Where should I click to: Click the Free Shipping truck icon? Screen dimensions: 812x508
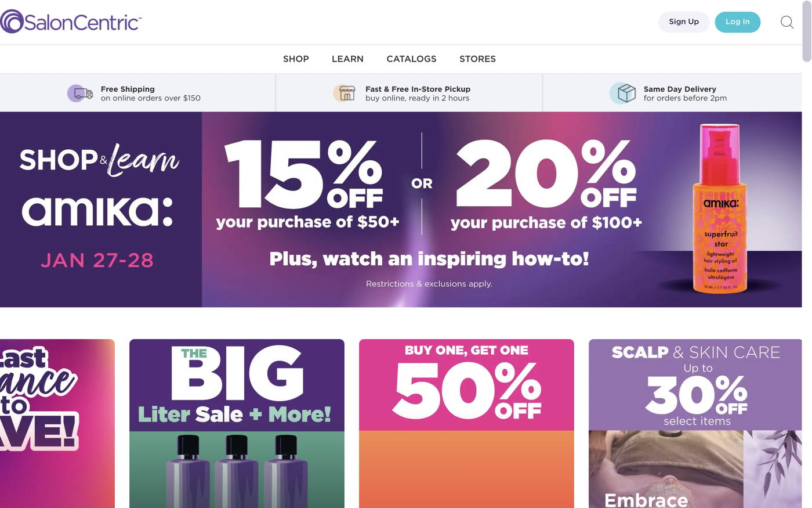80,93
